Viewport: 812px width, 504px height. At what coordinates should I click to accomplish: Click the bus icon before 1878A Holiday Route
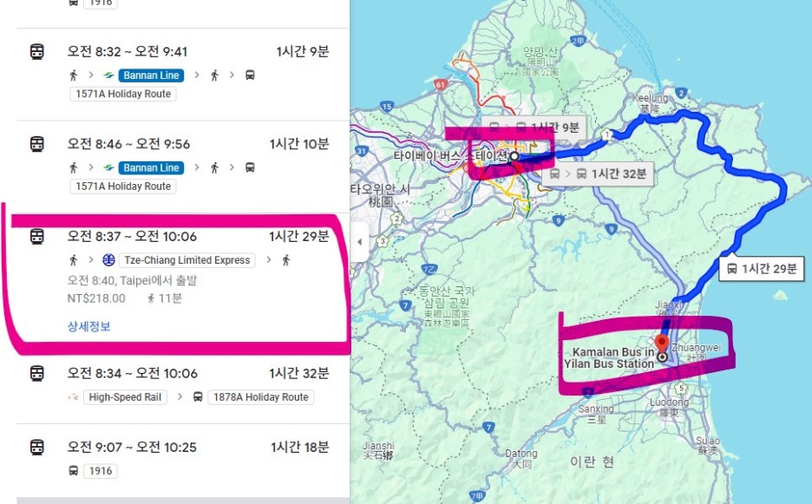click(198, 397)
